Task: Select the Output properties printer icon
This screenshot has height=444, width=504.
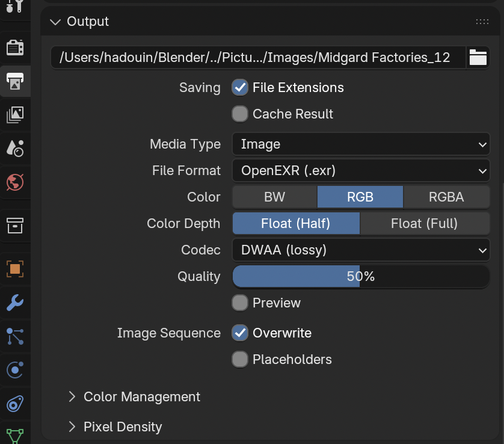Action: coord(15,81)
